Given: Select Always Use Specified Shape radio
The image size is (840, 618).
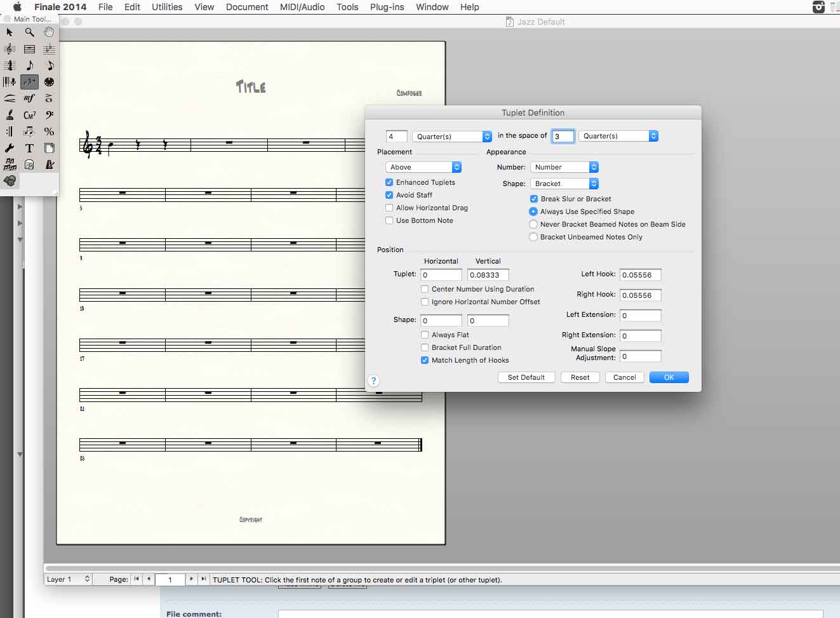Looking at the screenshot, I should [533, 212].
